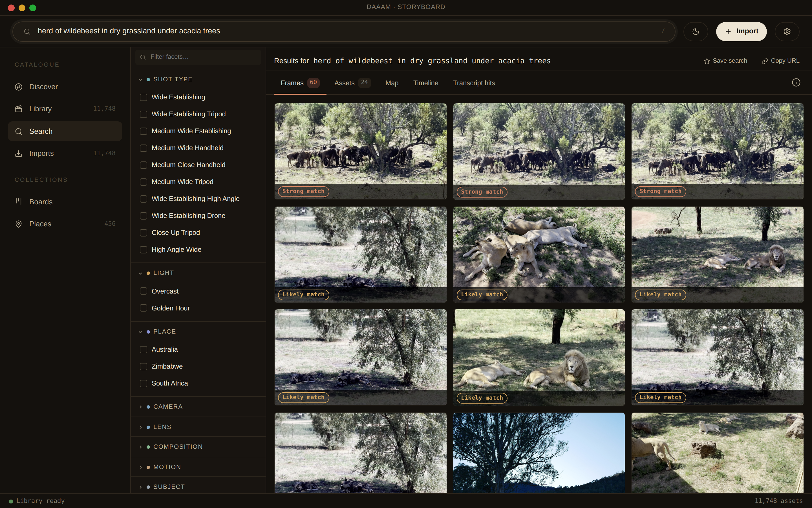Switch to the Assets tab
812x508 pixels.
tap(352, 83)
